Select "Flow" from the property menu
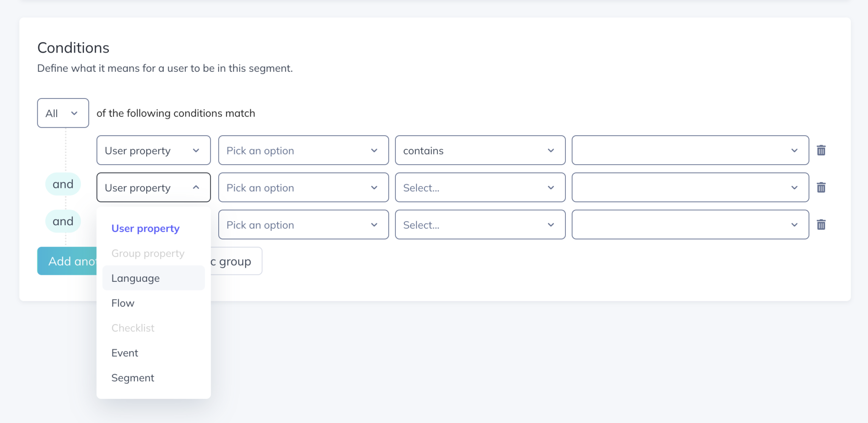Viewport: 868px width, 423px height. pyautogui.click(x=122, y=303)
